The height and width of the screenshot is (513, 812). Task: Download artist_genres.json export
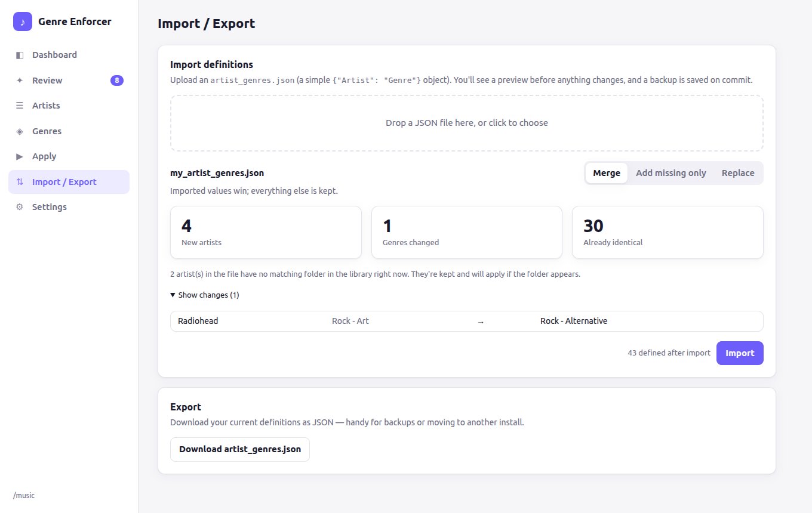tap(240, 449)
